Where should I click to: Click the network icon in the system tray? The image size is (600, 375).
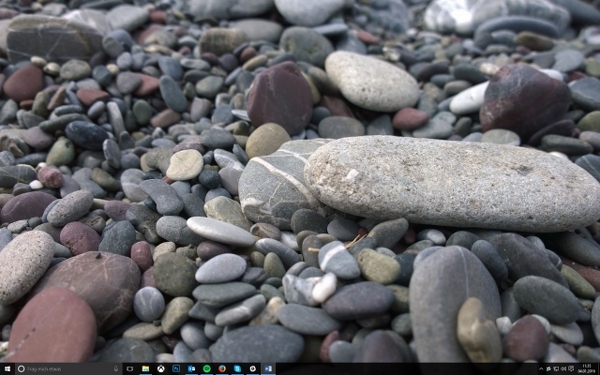pyautogui.click(x=556, y=369)
